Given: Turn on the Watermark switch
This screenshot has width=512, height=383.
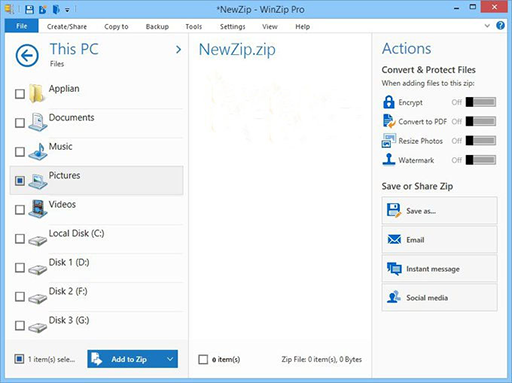Looking at the screenshot, I should [x=481, y=160].
